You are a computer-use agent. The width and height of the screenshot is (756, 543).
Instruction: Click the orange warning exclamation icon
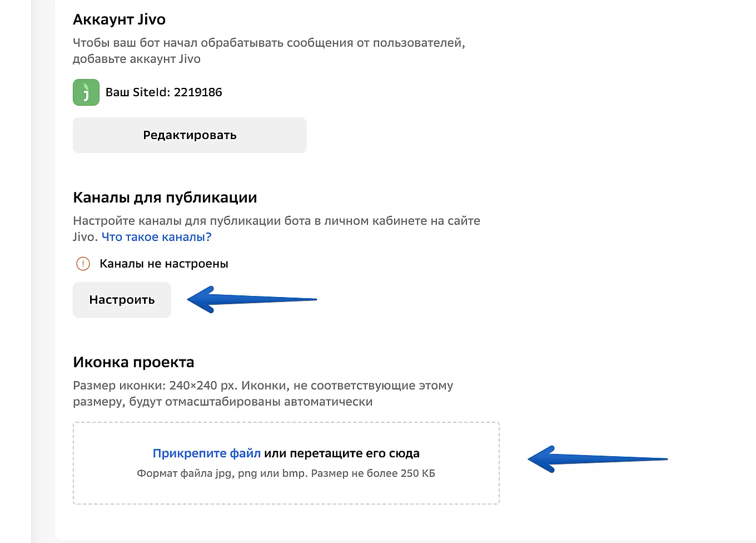point(83,264)
